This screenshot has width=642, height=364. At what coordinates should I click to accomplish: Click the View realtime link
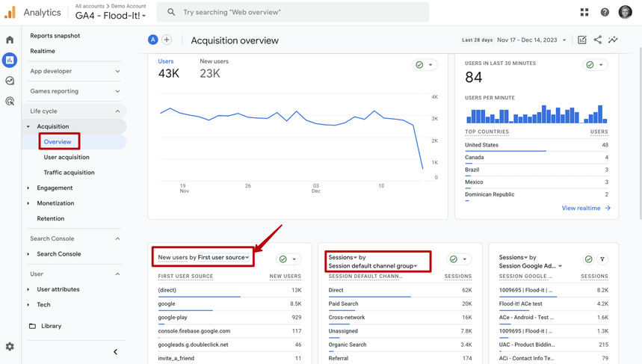point(581,208)
